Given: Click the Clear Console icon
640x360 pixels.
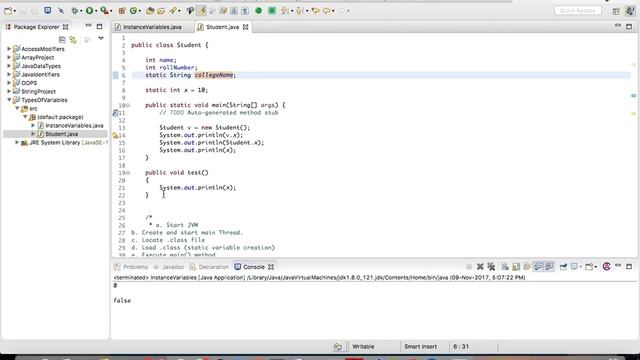Looking at the screenshot, I should (x=505, y=267).
